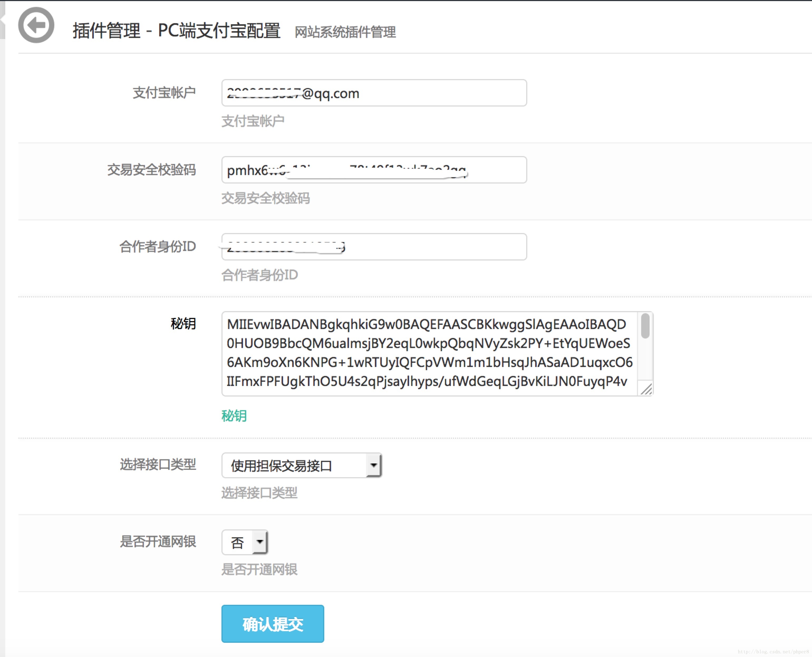The width and height of the screenshot is (812, 657).
Task: Click the bold 秘钥 field label
Action: click(183, 323)
